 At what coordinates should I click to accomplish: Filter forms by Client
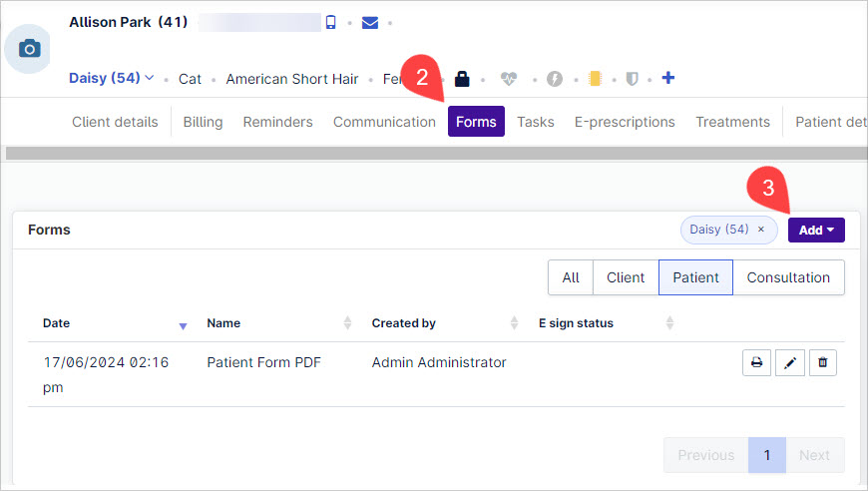tap(626, 277)
